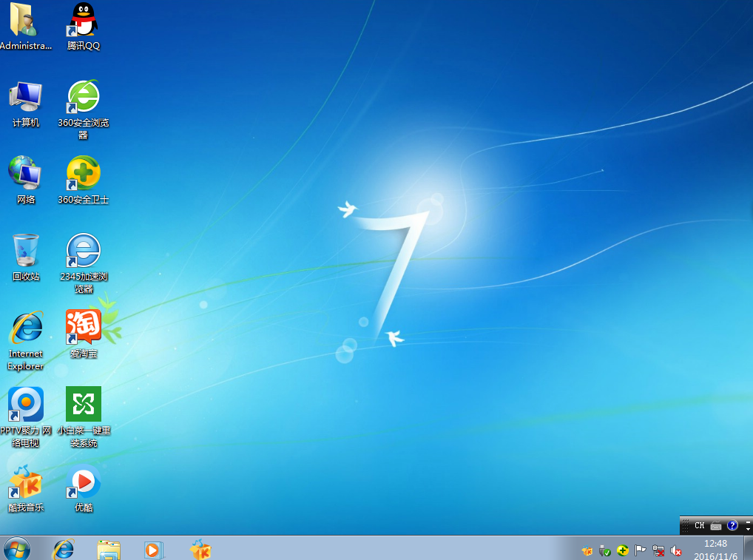The image size is (753, 560).
Task: Select the 腾讯QQ penguin shortcut
Action: click(x=84, y=26)
